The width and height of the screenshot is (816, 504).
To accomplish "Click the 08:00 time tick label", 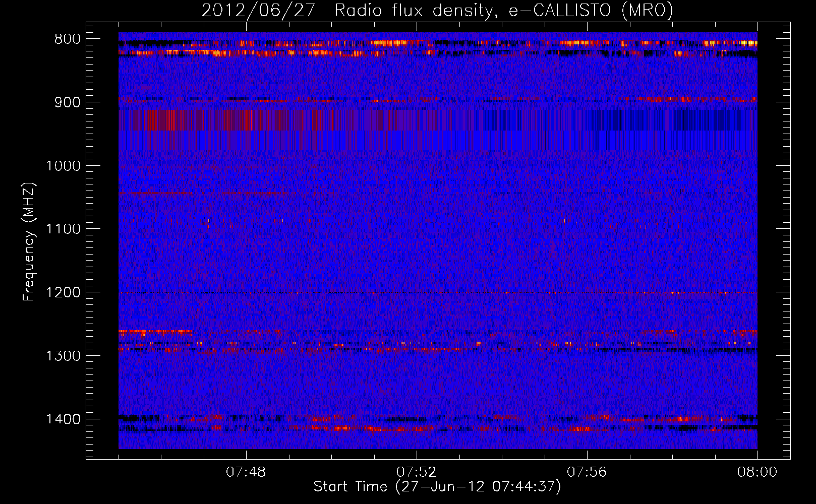I will [x=757, y=472].
